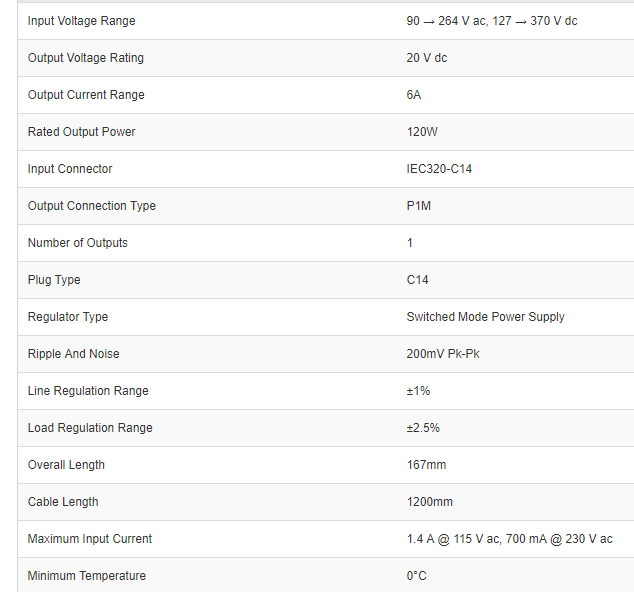Select the IEC320-C14 connector value

tap(439, 169)
